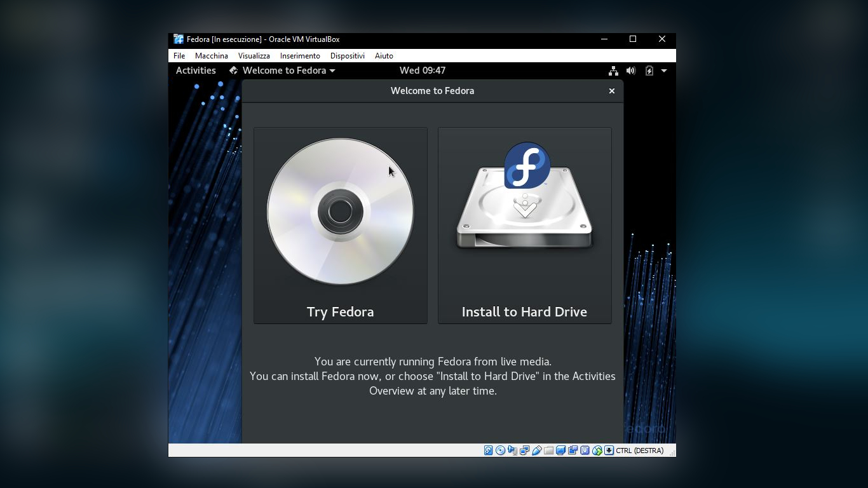
Task: Click the optical disc icon in VirtualBox status bar
Action: tap(501, 450)
